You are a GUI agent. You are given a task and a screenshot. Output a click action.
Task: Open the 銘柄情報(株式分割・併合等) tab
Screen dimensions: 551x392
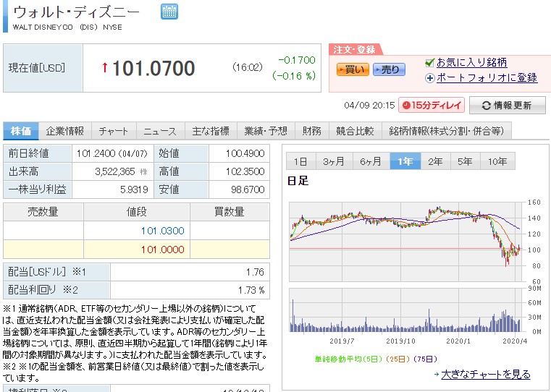coord(446,131)
